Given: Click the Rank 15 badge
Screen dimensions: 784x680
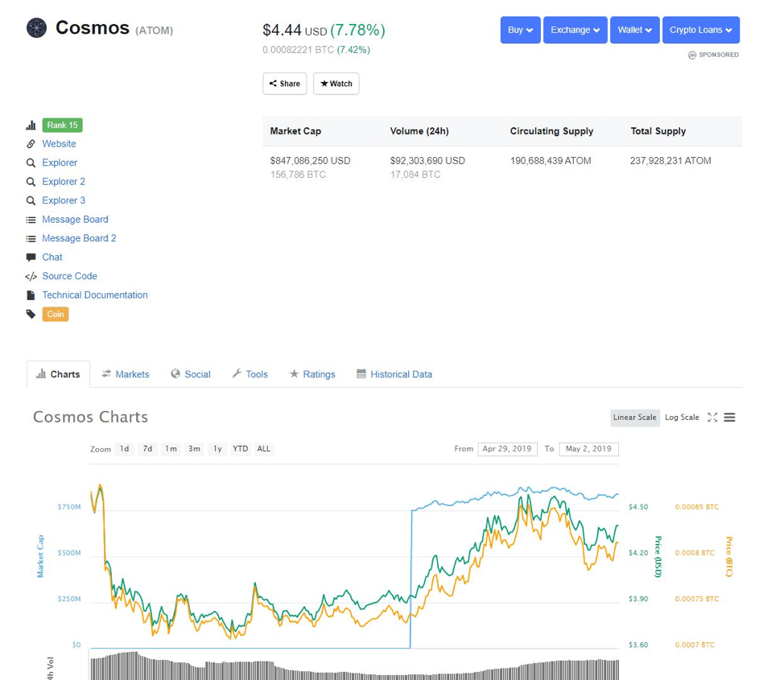Looking at the screenshot, I should tap(63, 125).
